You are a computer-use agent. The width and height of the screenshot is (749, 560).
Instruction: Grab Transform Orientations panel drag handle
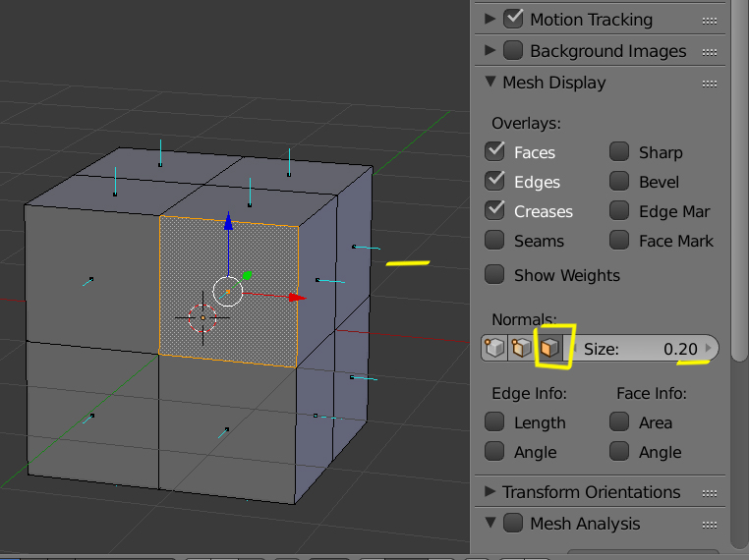click(710, 493)
